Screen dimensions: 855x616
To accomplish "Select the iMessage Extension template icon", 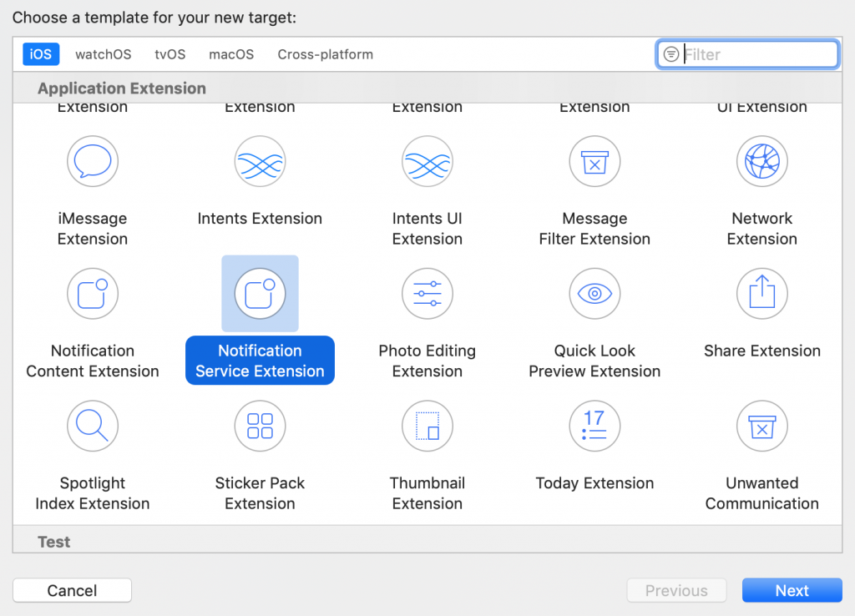I will click(x=92, y=161).
